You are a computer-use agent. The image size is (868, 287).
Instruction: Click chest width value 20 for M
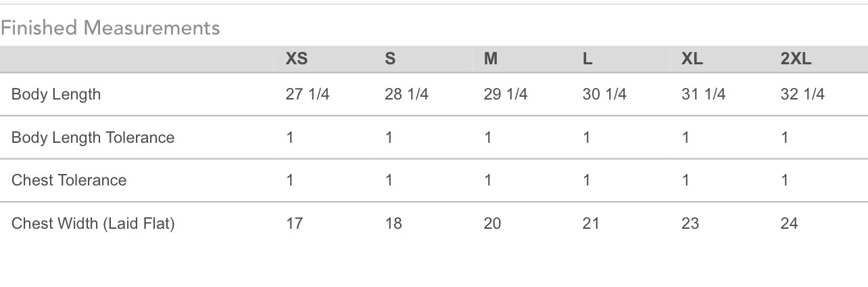coord(492,223)
